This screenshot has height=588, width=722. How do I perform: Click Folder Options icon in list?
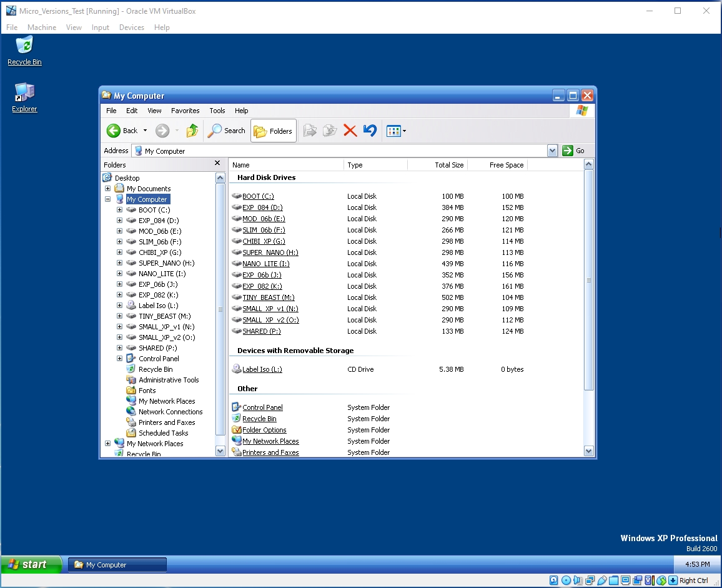(237, 430)
